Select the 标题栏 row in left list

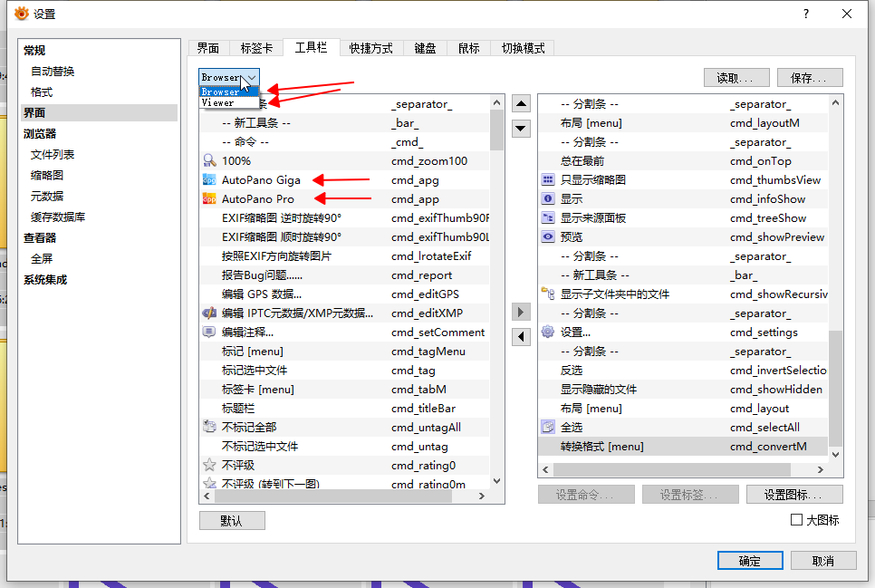click(x=345, y=409)
